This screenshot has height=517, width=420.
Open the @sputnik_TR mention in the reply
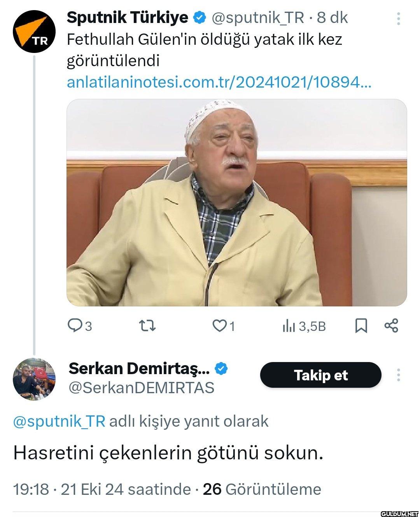(59, 421)
